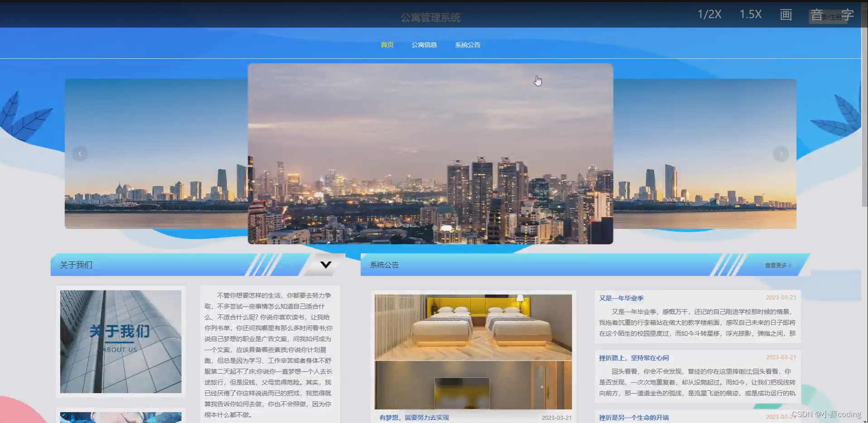This screenshot has width=868, height=423.
Task: Expand the 关于我们 down chevron
Action: point(326,265)
